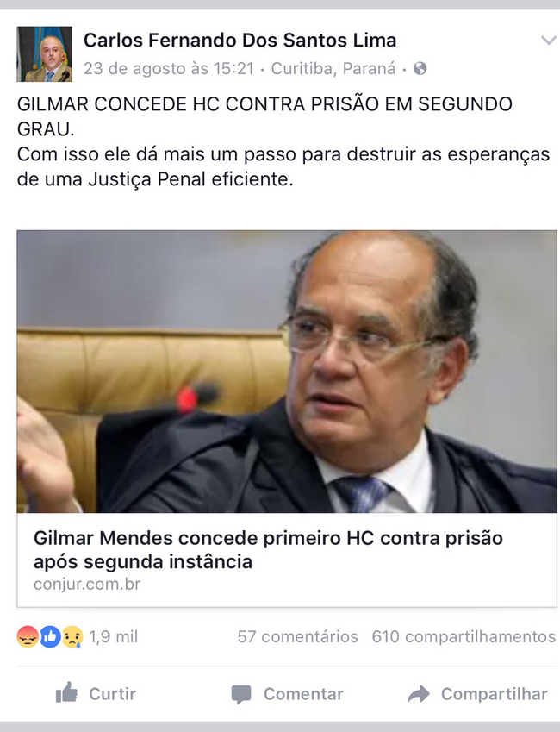The height and width of the screenshot is (732, 560).
Task: Click the angry reaction icon
Action: tap(28, 637)
